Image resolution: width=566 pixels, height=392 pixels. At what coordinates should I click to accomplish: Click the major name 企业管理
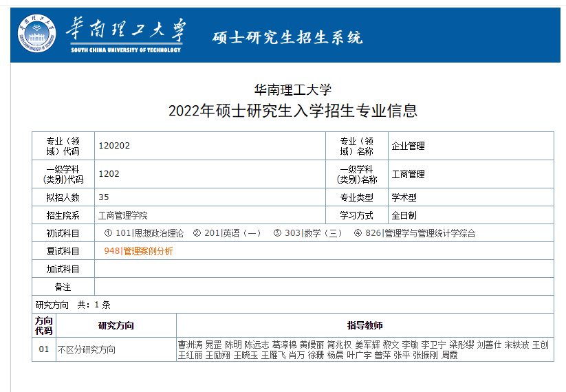click(x=409, y=146)
